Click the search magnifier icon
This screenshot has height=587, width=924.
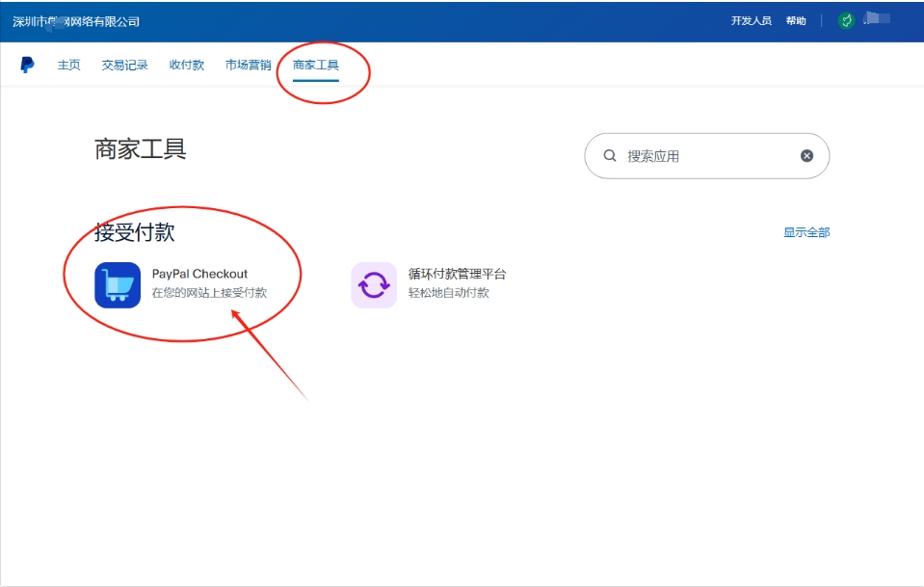click(610, 155)
